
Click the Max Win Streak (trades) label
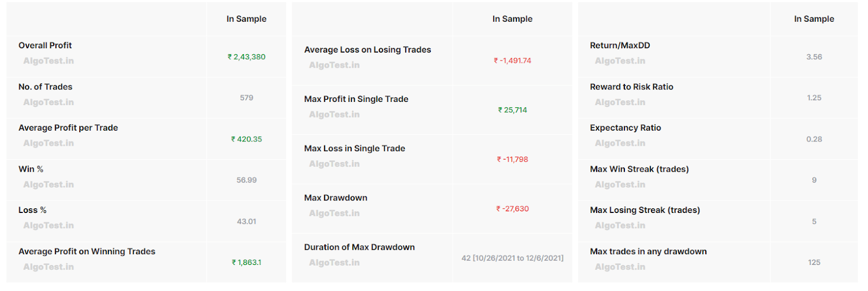[x=639, y=169]
